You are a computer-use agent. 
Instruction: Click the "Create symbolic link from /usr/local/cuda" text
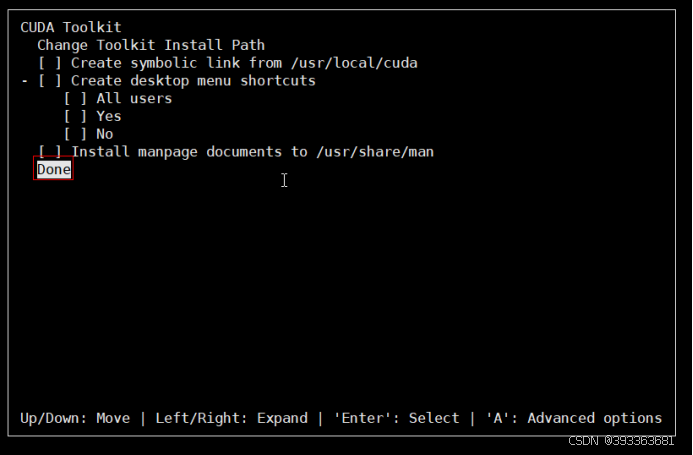(244, 63)
